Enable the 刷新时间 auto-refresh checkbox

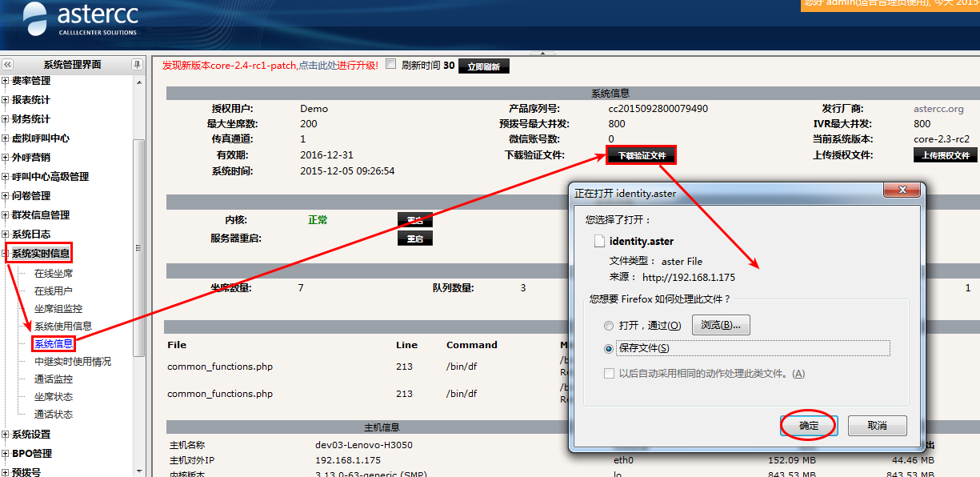[x=391, y=65]
